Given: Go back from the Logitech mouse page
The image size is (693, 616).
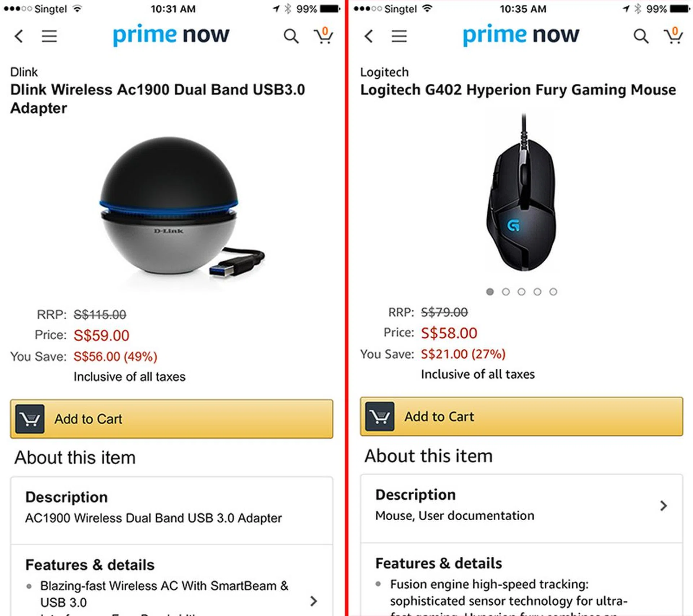Looking at the screenshot, I should (x=369, y=36).
